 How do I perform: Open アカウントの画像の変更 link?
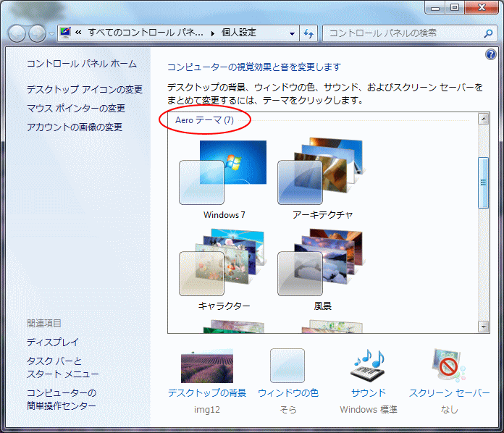click(75, 127)
